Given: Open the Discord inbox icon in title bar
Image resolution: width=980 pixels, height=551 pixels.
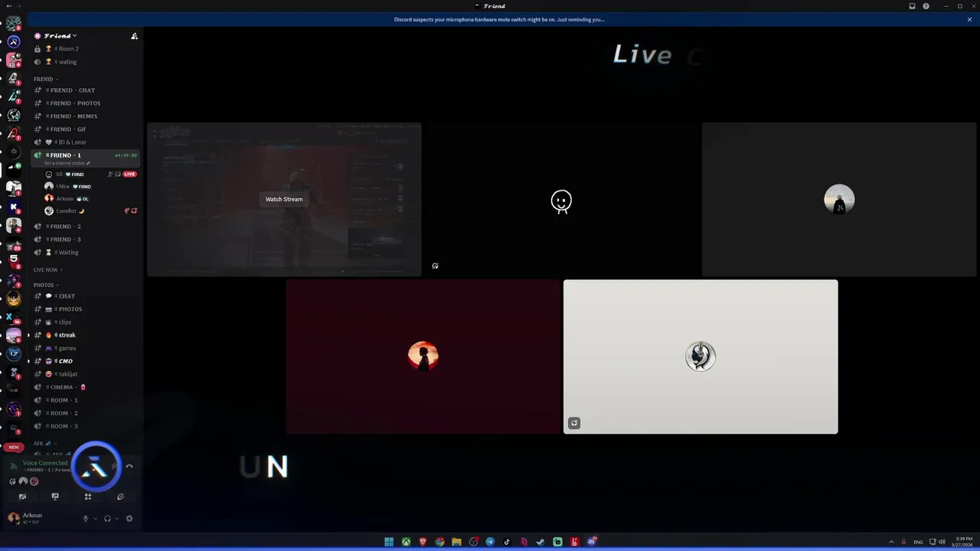Looking at the screenshot, I should [912, 6].
